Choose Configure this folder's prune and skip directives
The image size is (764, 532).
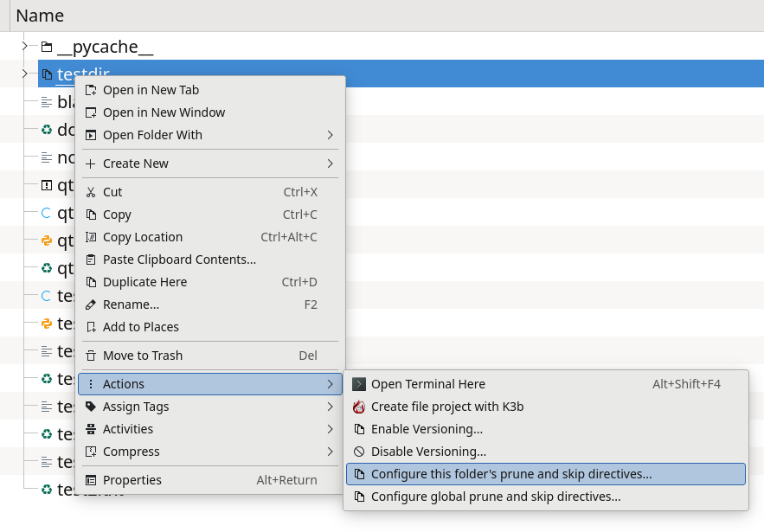[x=546, y=474]
